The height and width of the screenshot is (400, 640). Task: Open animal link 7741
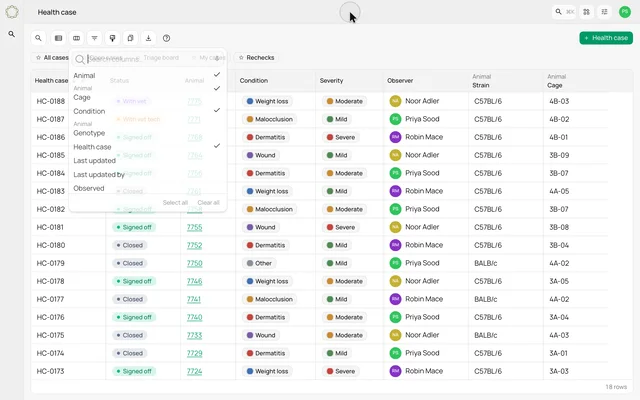point(193,299)
